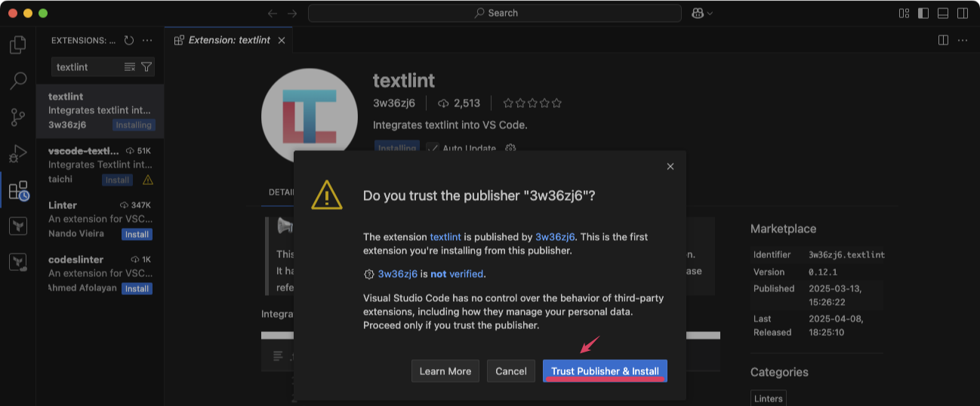Open the lowest activity bar extension icon

coord(17,262)
